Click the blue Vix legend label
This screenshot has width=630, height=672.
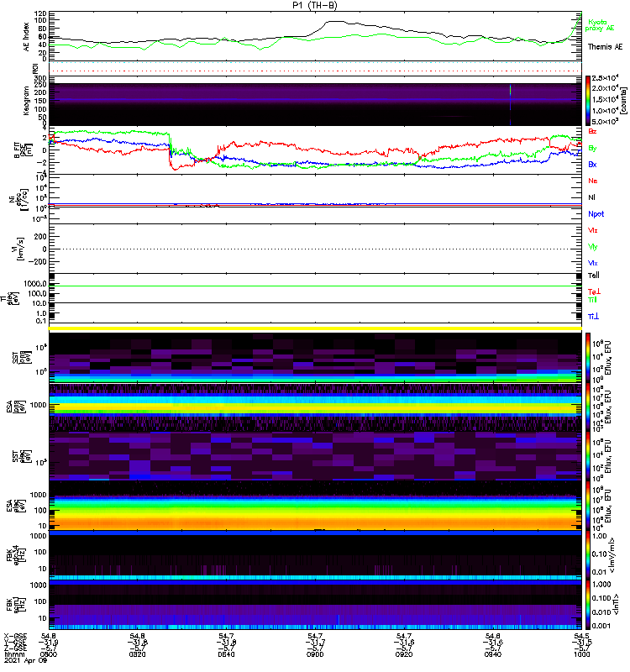click(x=592, y=263)
